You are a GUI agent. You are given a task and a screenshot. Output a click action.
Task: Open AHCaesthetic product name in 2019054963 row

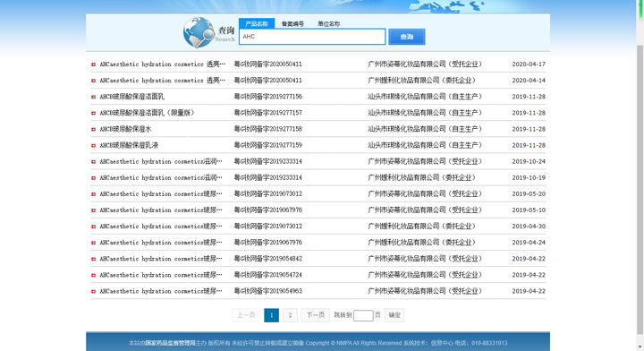pyautogui.click(x=161, y=291)
